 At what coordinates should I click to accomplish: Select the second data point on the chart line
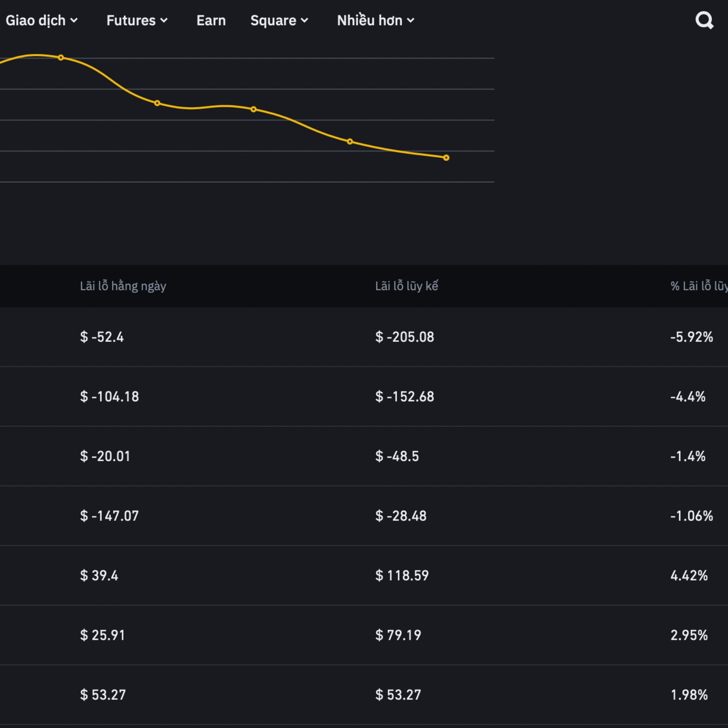point(157,103)
